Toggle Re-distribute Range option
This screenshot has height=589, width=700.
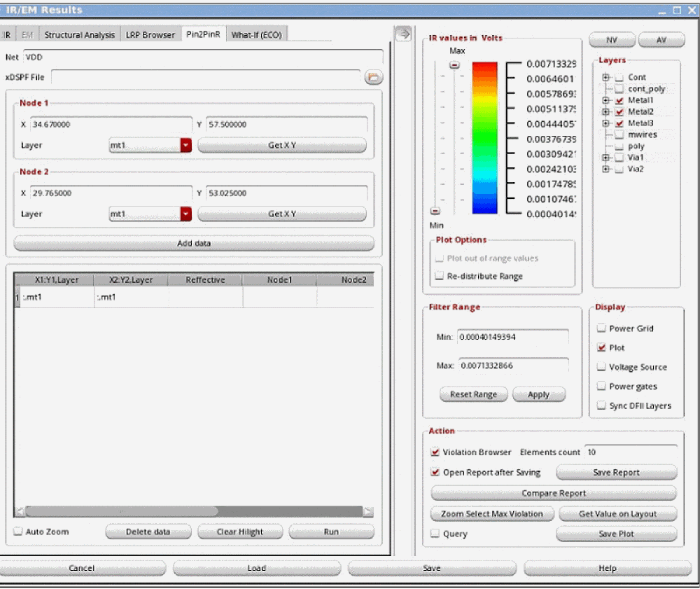point(439,277)
